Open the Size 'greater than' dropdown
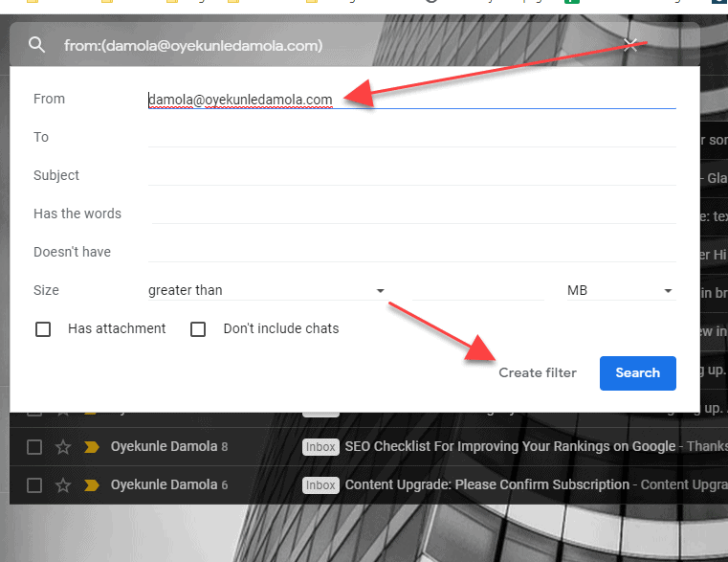The image size is (728, 562). point(266,290)
